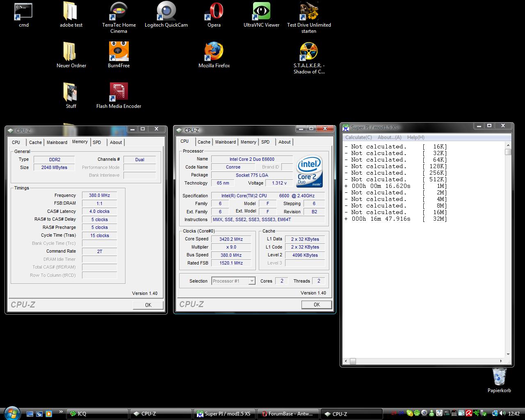Click the Command Rate 2T value
This screenshot has width=525, height=420.
(x=99, y=251)
